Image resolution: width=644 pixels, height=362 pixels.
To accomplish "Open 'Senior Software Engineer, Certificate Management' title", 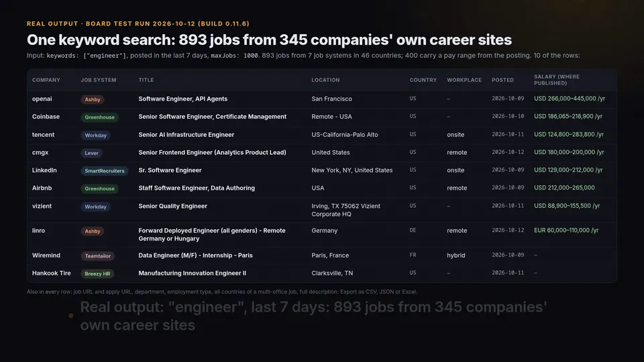I will 213,117.
